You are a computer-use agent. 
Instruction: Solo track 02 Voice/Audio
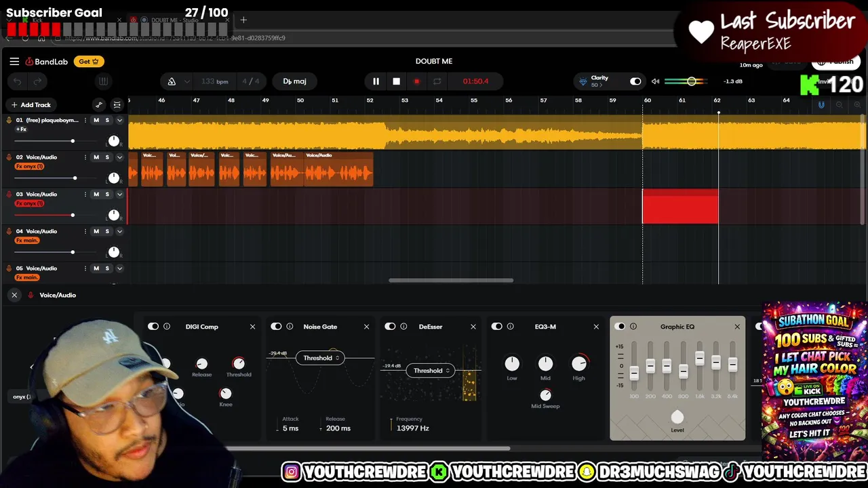point(107,157)
